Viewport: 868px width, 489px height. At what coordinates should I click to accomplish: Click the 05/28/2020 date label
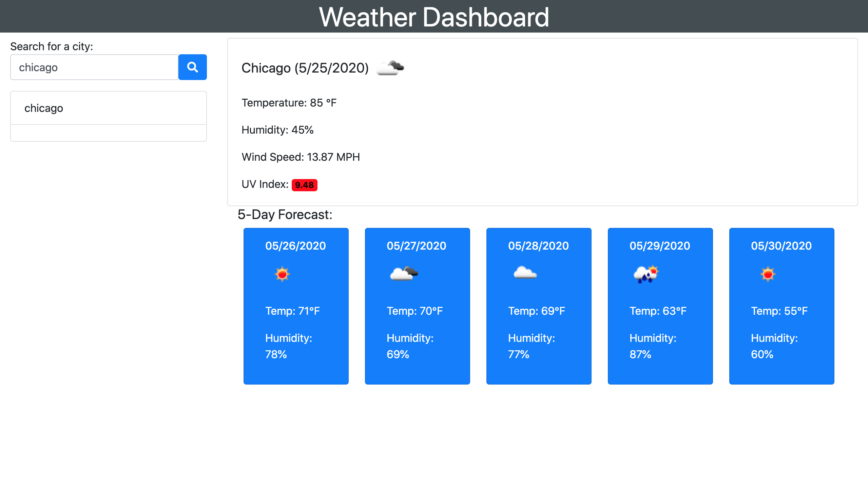[538, 246]
